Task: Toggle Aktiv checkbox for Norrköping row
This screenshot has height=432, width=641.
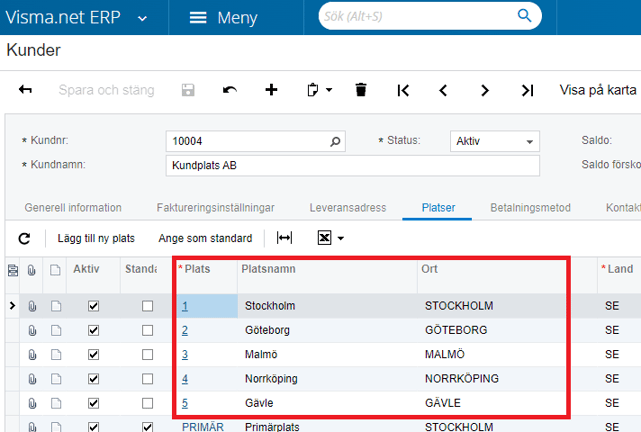Action: (x=94, y=379)
